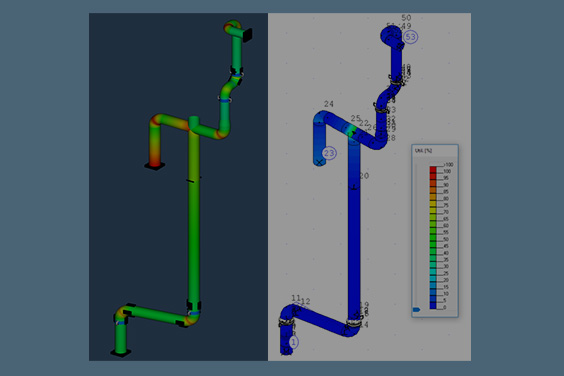Screen dimensions: 564x376
Task: Click the long vertical blue riser pipe
Action: pyautogui.click(x=354, y=230)
